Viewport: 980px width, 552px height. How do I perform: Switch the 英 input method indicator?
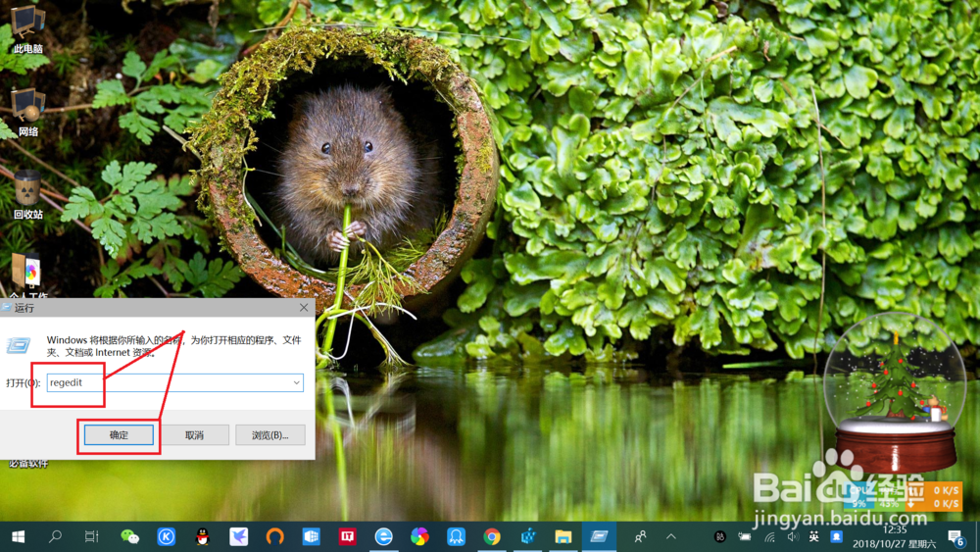[x=813, y=536]
